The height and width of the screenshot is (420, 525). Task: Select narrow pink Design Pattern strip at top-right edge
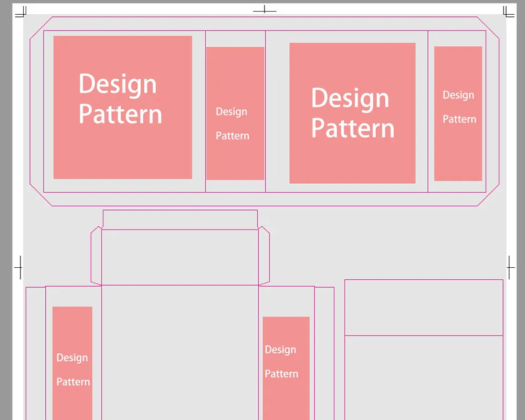pyautogui.click(x=458, y=113)
